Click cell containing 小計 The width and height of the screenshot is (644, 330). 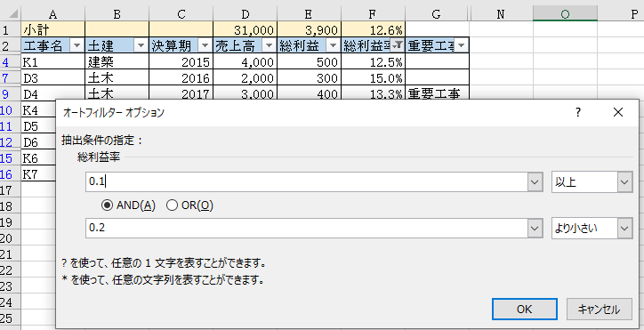coord(52,30)
